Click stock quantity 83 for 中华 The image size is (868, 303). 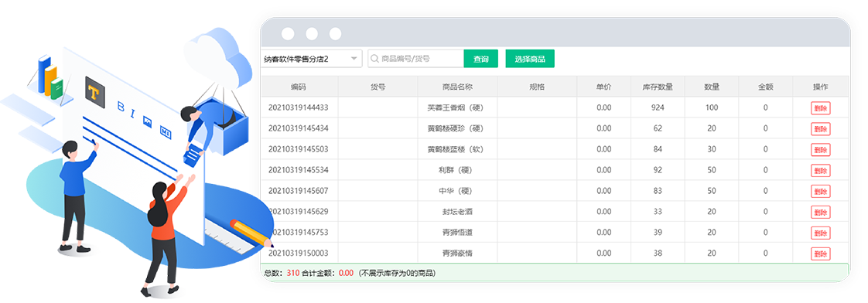pos(658,191)
